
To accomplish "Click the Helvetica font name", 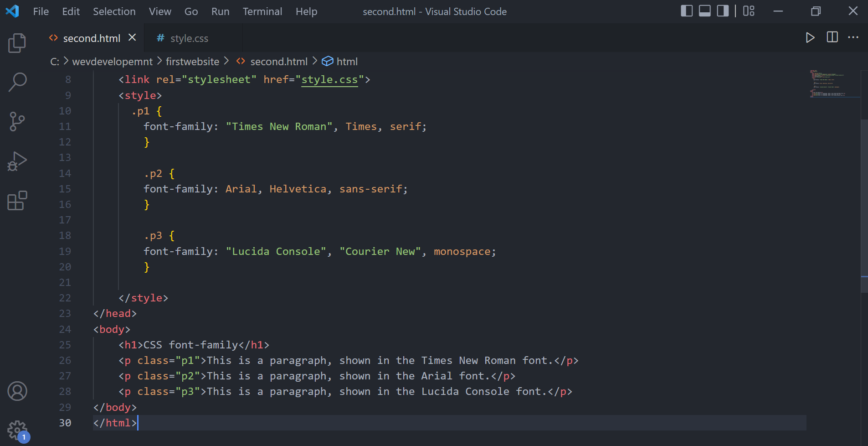I will tap(298, 189).
